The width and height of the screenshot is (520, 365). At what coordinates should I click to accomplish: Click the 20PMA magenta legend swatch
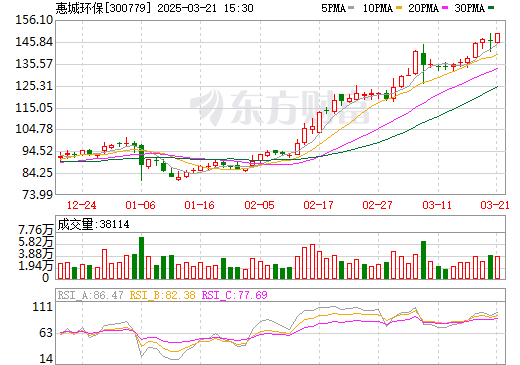(445, 8)
